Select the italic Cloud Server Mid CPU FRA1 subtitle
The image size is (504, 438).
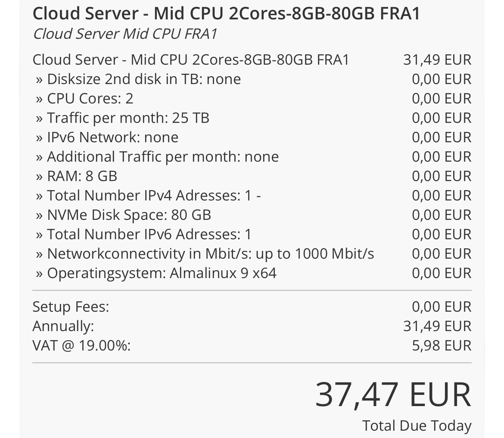[125, 34]
